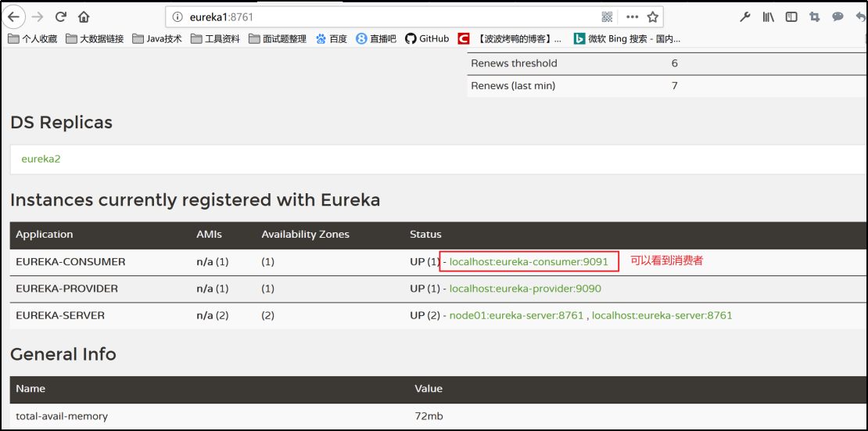Click the undo arrow toolbar icon
Viewport: 868px width, 431px height.
861,17
